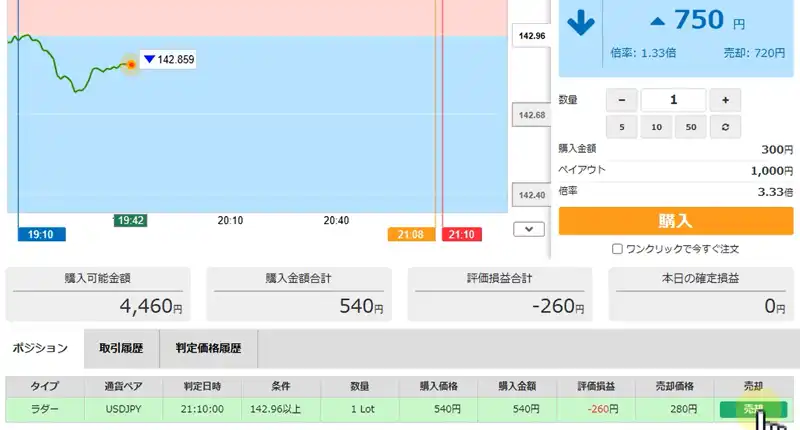800x430 pixels.
Task: Click the quantity input field
Action: (x=673, y=100)
